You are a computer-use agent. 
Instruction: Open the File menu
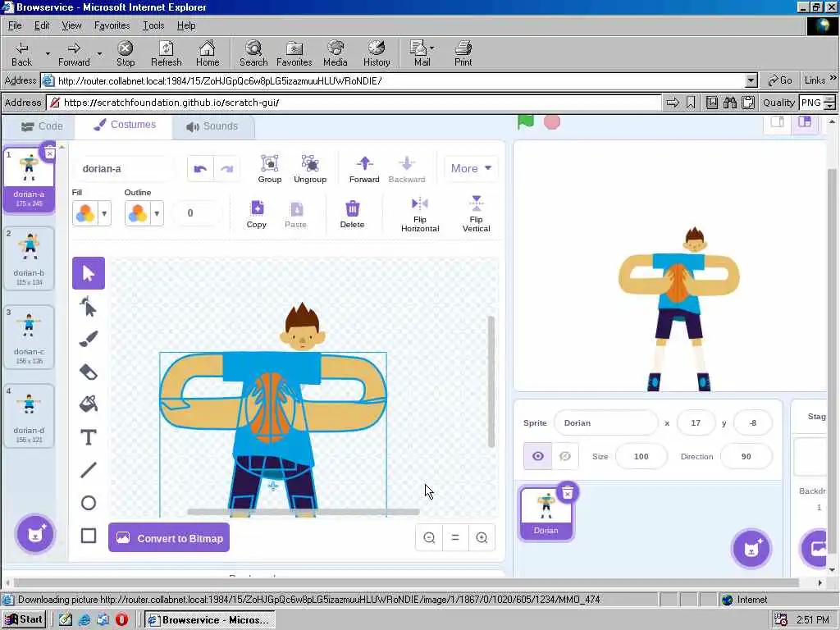[15, 25]
